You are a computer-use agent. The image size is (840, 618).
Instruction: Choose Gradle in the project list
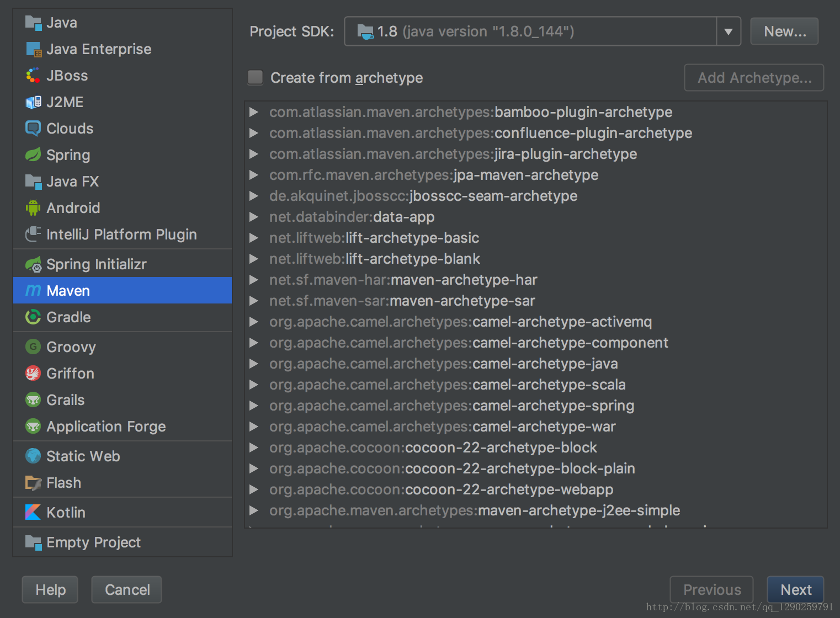[x=123, y=317]
